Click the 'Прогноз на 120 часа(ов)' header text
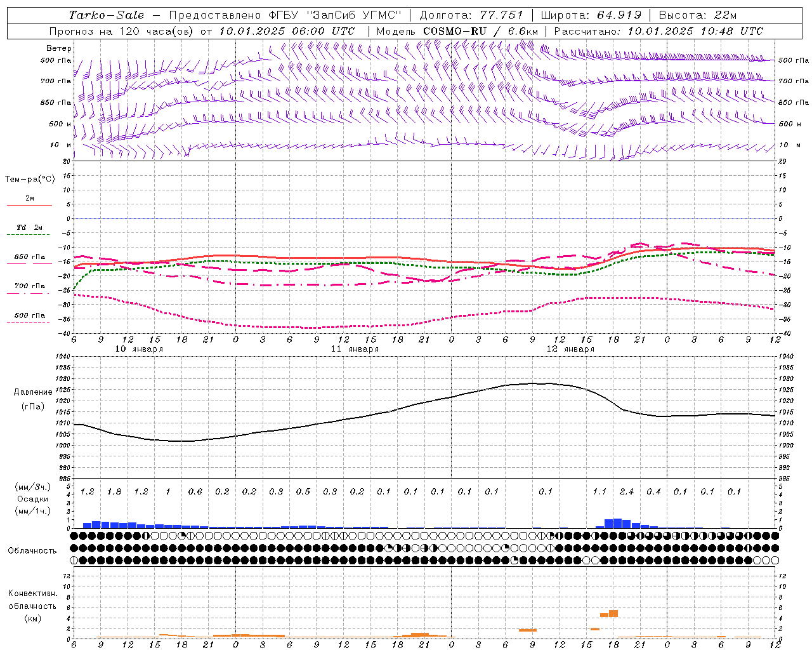The height and width of the screenshot is (650, 812). [122, 31]
